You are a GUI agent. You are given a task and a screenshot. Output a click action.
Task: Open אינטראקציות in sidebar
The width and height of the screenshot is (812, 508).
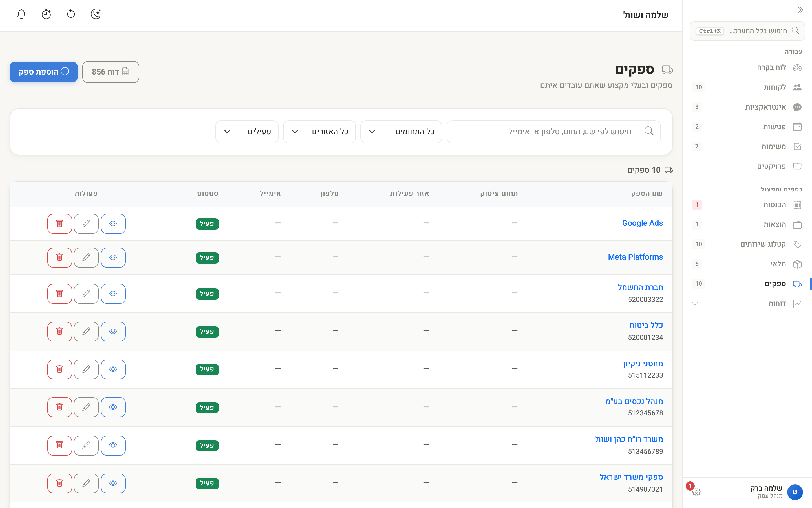click(747, 107)
